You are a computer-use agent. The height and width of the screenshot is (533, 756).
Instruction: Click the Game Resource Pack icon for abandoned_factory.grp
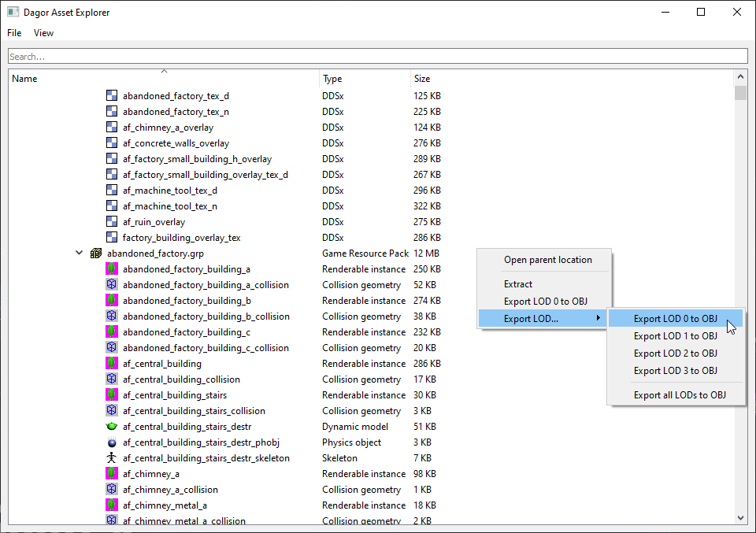click(x=95, y=253)
